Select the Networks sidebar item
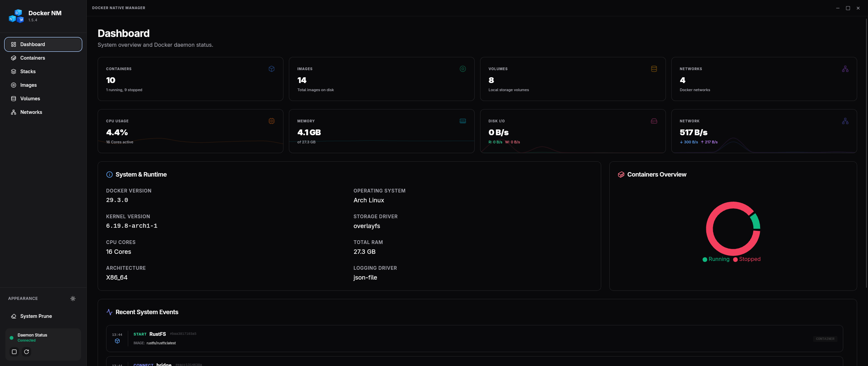This screenshot has width=868, height=366. pyautogui.click(x=31, y=112)
